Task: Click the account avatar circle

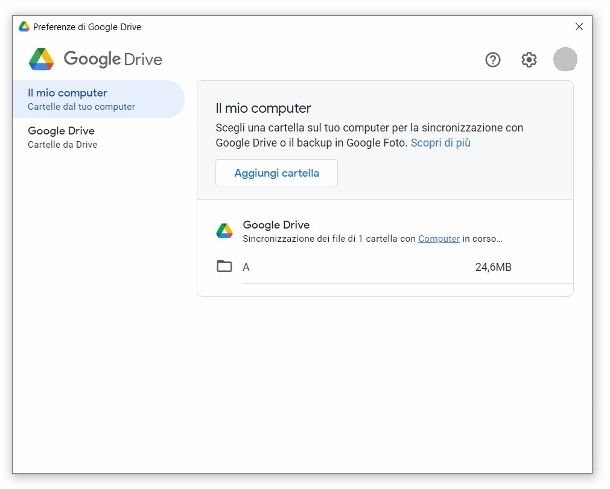Action: pos(565,60)
